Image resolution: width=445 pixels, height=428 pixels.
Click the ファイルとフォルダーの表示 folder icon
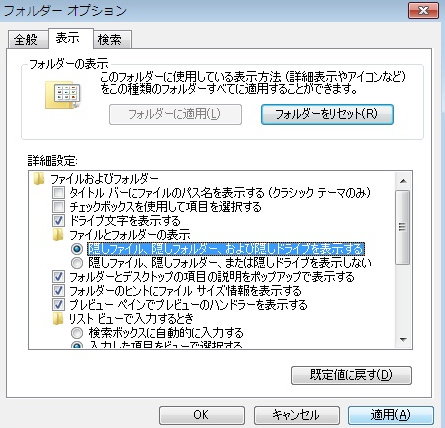[x=58, y=235]
